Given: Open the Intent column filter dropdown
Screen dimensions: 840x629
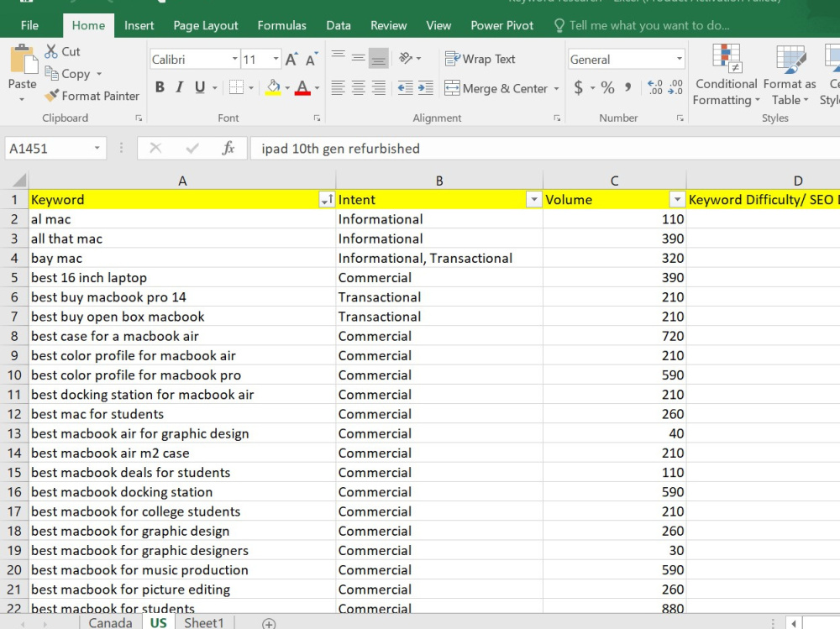Looking at the screenshot, I should click(x=533, y=200).
